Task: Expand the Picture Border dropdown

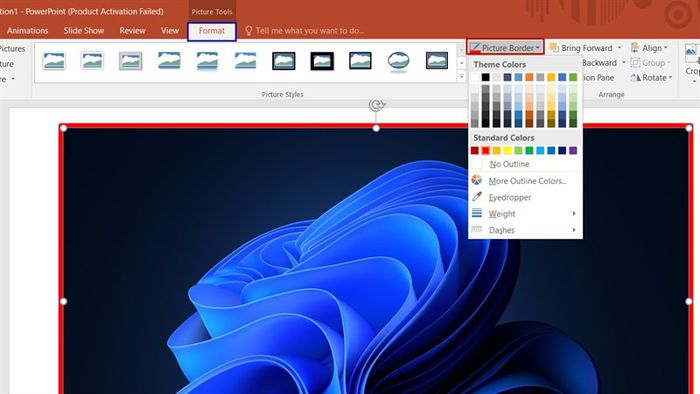Action: tap(505, 47)
